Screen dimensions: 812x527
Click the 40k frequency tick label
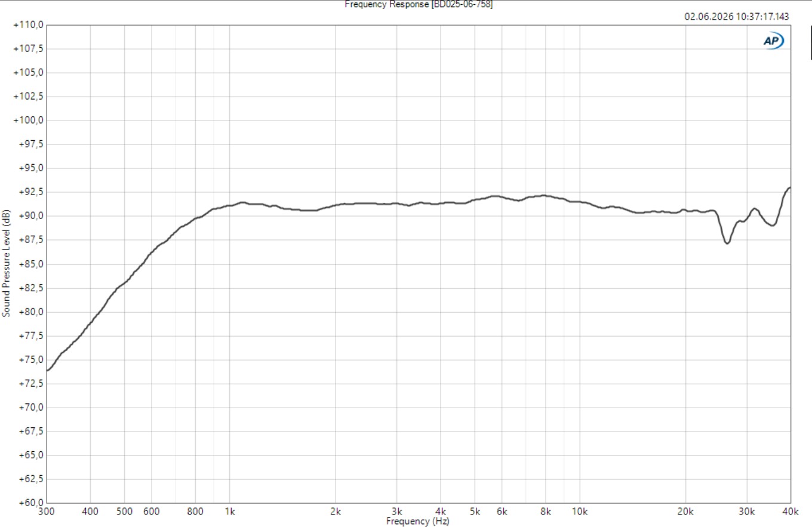pyautogui.click(x=791, y=511)
